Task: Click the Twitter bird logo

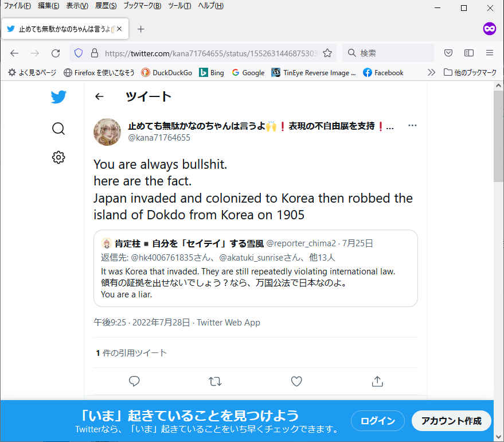Action: click(x=58, y=97)
